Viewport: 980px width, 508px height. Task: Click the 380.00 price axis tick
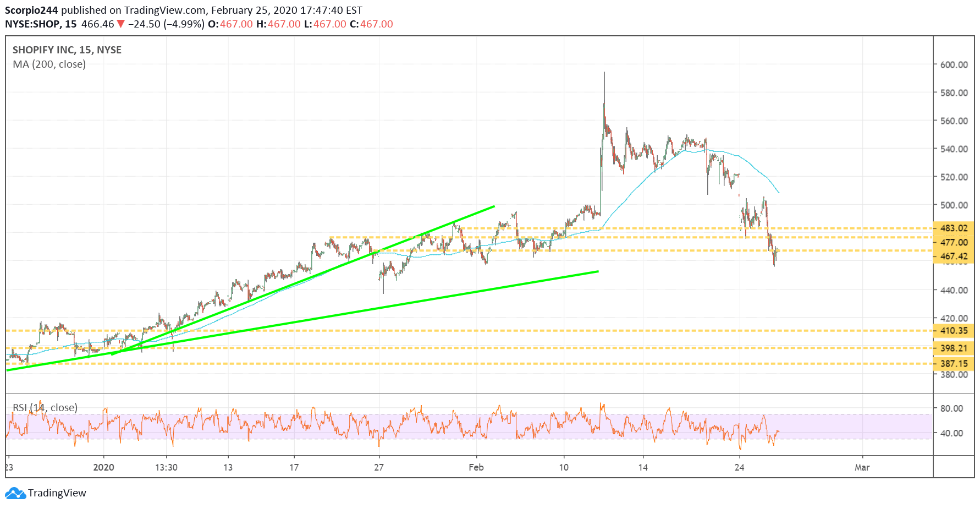click(954, 375)
